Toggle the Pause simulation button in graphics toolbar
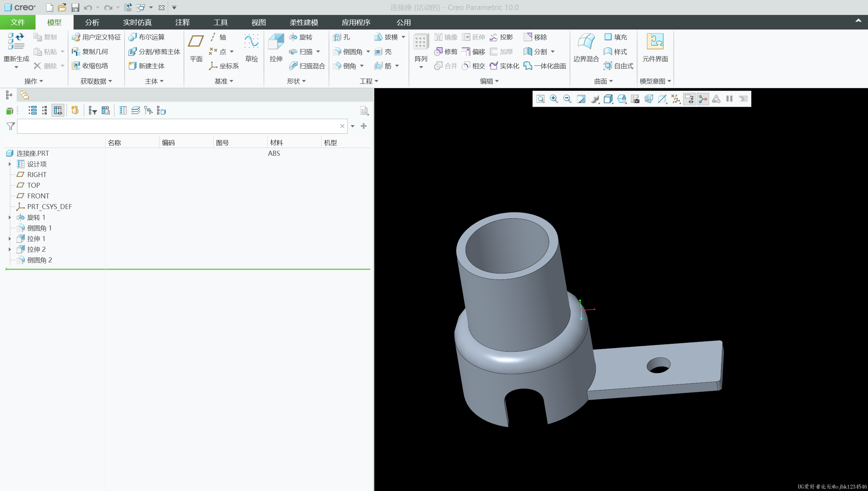 [x=729, y=99]
